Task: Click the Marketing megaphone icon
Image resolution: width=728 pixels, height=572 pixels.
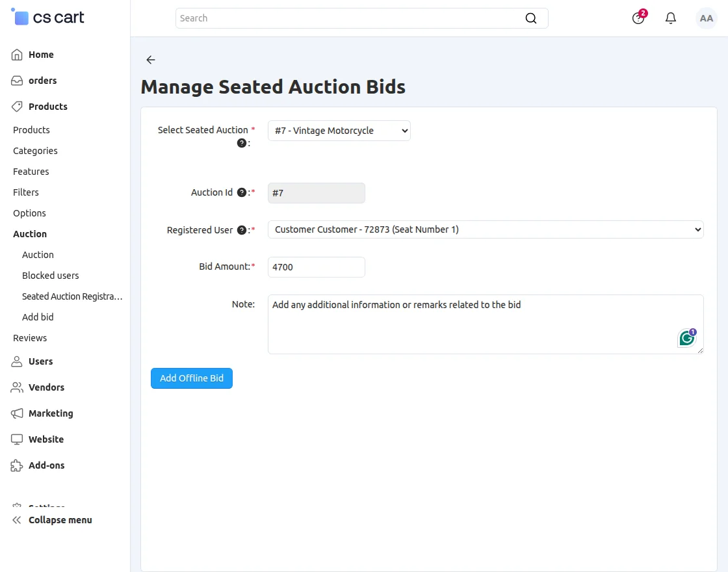Action: (x=17, y=413)
